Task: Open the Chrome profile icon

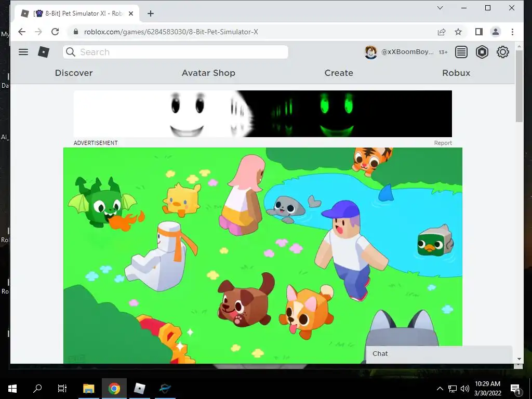Action: point(495,32)
